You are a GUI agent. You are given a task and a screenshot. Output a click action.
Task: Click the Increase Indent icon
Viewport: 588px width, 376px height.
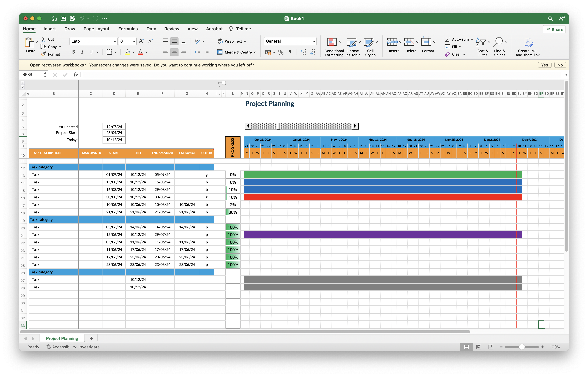click(206, 52)
